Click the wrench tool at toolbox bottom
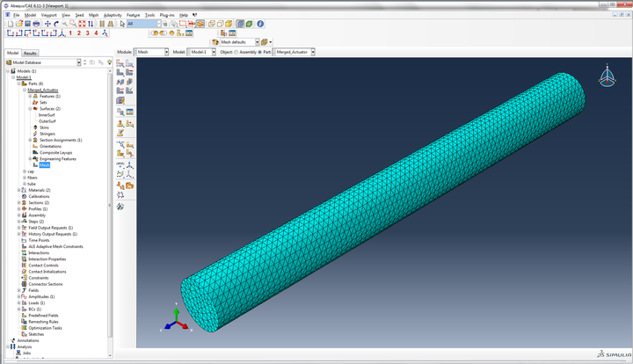Image resolution: width=633 pixels, height=364 pixels. tap(120, 207)
